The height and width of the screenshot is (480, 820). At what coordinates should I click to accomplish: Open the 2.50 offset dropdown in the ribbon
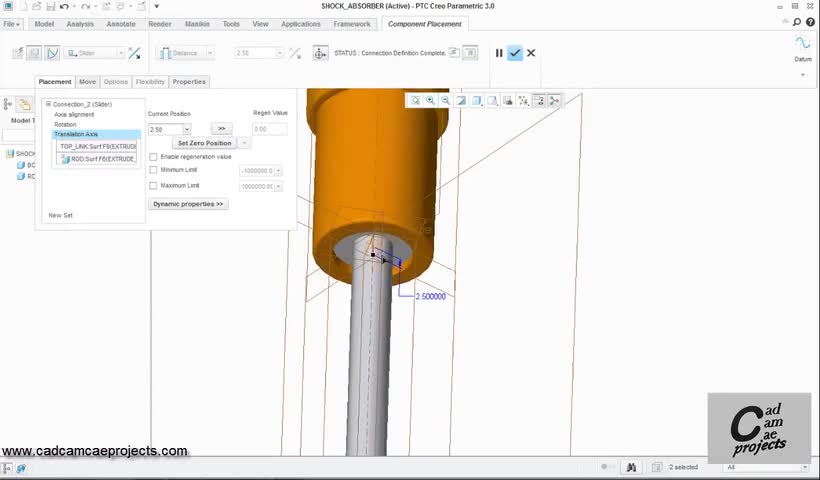coord(280,53)
